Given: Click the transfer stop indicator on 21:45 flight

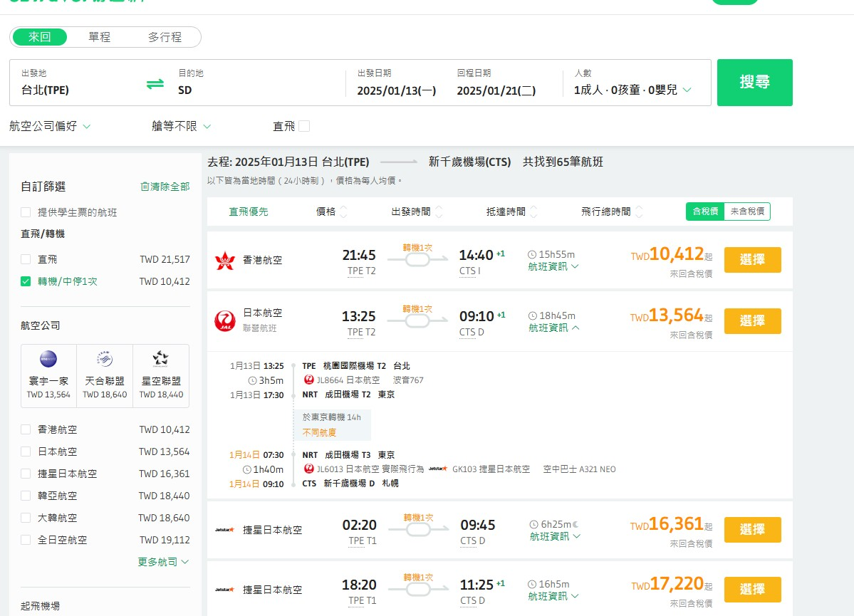Looking at the screenshot, I should tap(418, 260).
